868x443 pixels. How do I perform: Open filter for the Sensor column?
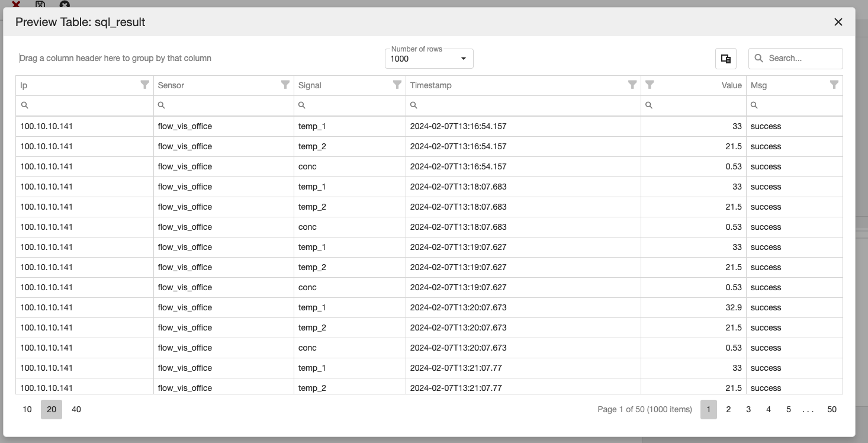click(285, 85)
